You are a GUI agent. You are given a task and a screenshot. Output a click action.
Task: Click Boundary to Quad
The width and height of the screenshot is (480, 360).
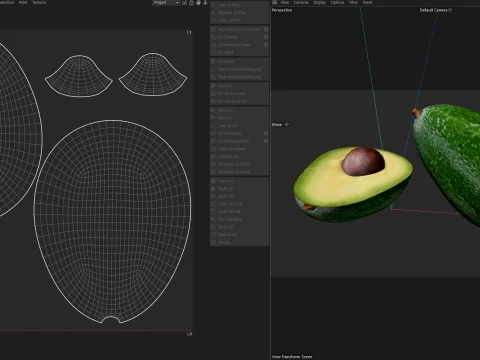pyautogui.click(x=239, y=172)
